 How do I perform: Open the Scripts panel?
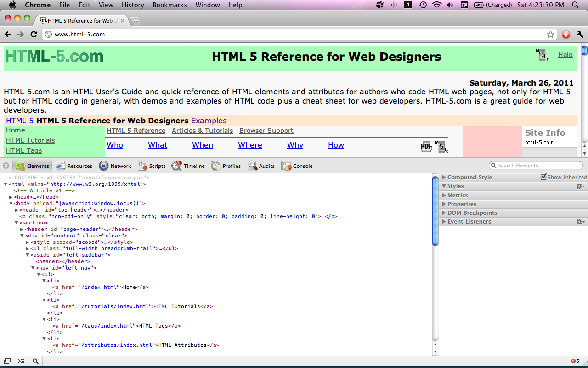[152, 166]
